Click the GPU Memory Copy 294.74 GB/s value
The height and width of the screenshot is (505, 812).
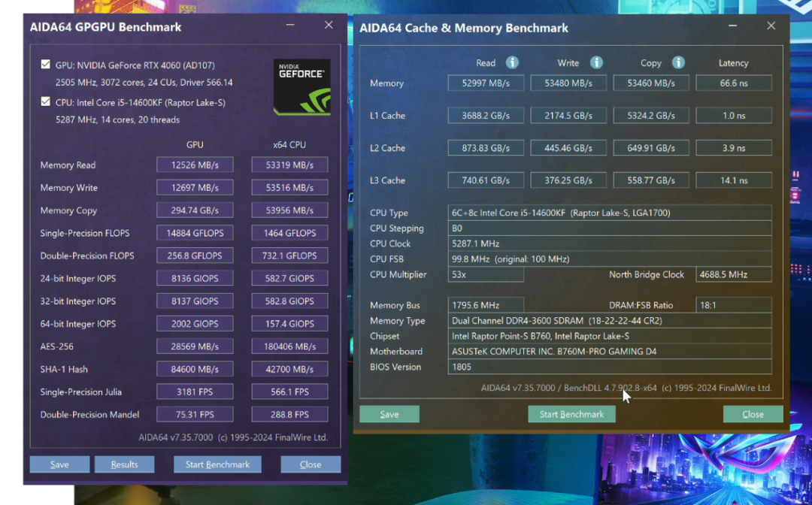195,210
